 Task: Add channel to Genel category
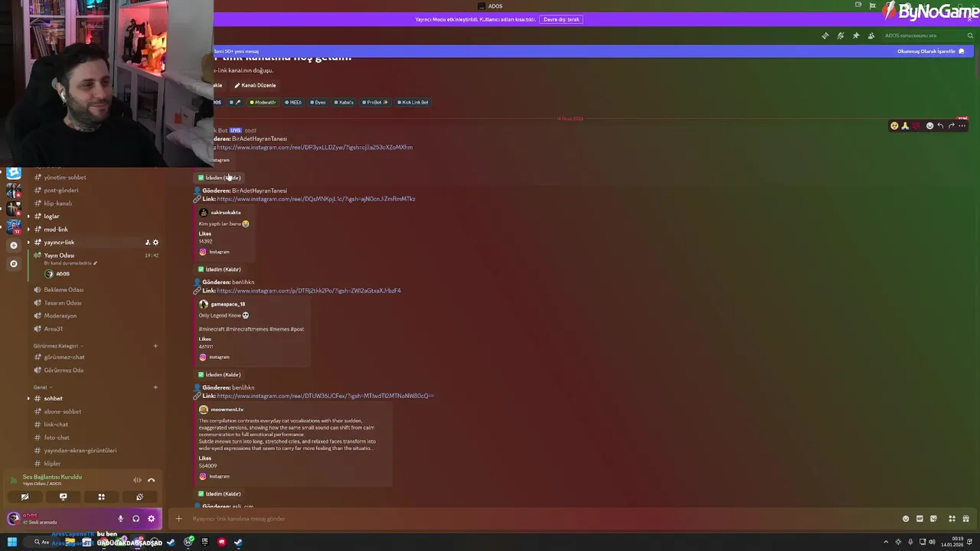coord(155,387)
